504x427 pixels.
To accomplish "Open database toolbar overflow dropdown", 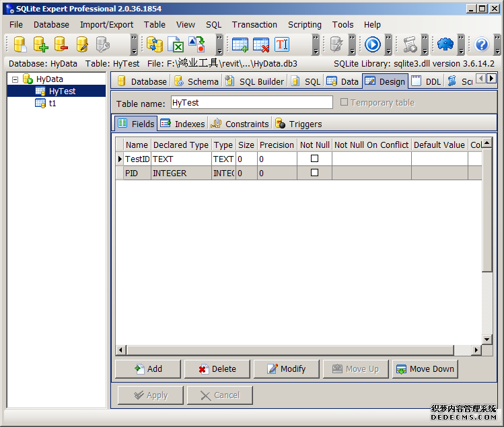I will coord(134,45).
